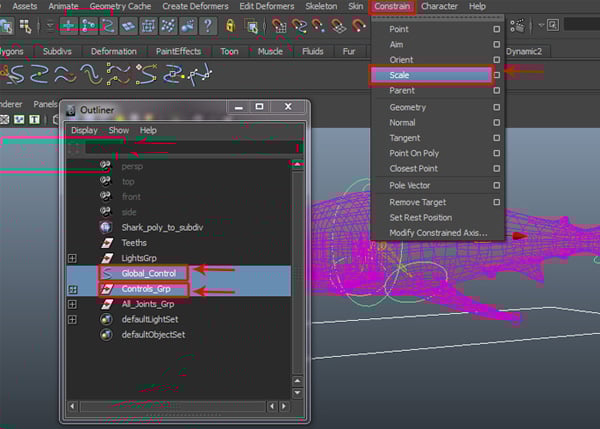The height and width of the screenshot is (429, 600).
Task: Click snap to view planes magnet icon
Action: [x=338, y=26]
